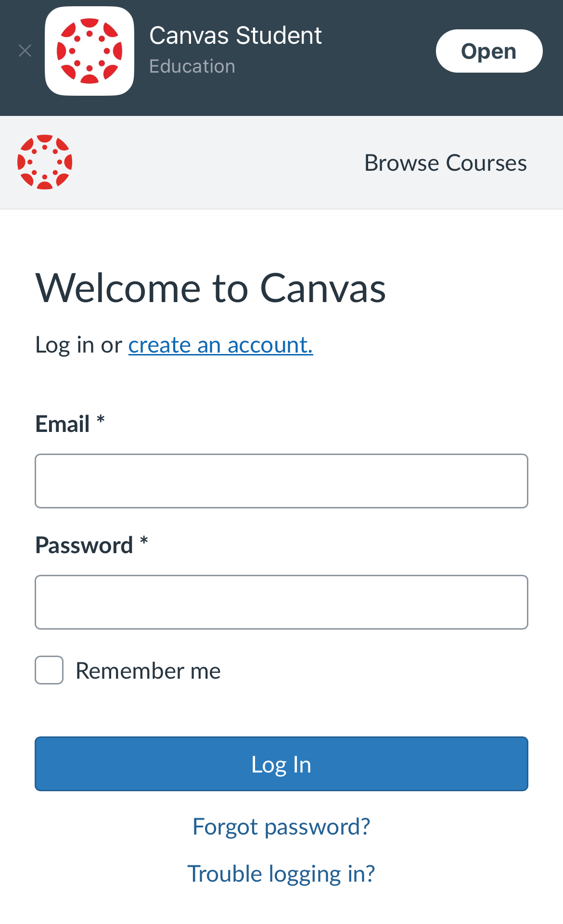Click the Password field label

[x=84, y=545]
